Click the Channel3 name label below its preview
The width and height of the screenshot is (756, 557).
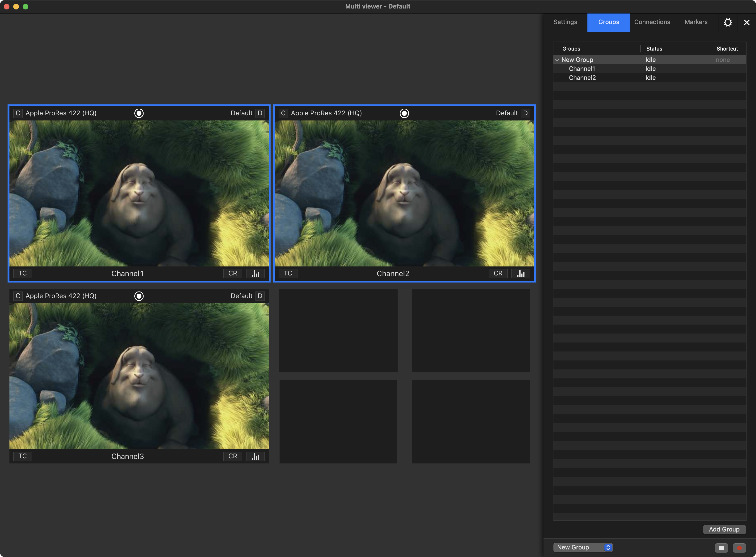(127, 457)
